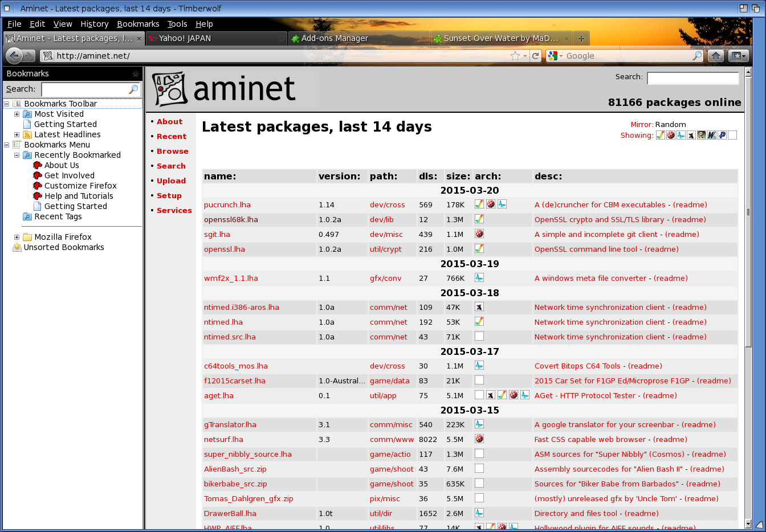Viewport: 766px width, 532px height.
Task: Click the page scrollbar down arrow
Action: pyautogui.click(x=748, y=523)
